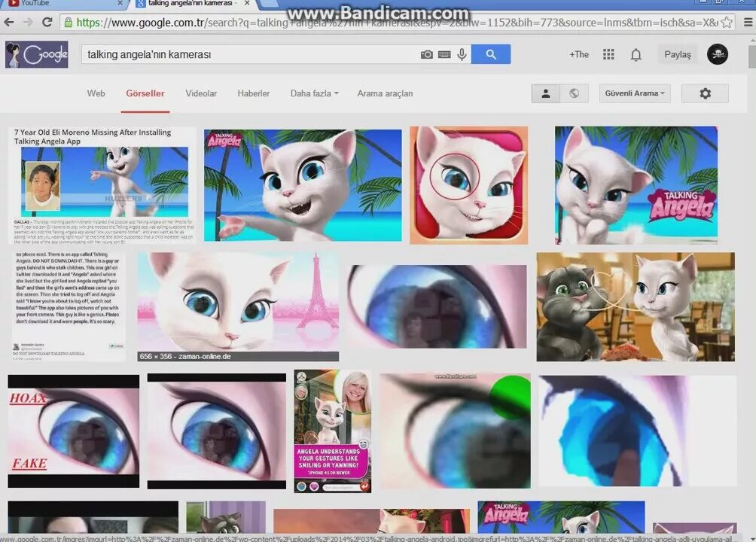Click the blue search magnifier button

click(491, 54)
